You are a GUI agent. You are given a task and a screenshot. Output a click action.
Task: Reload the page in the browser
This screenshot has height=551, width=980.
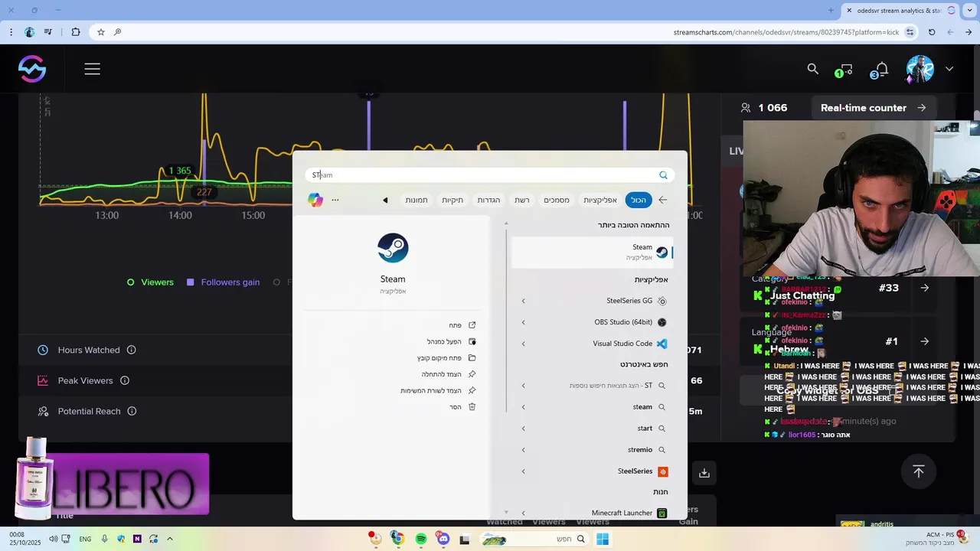[x=932, y=32]
